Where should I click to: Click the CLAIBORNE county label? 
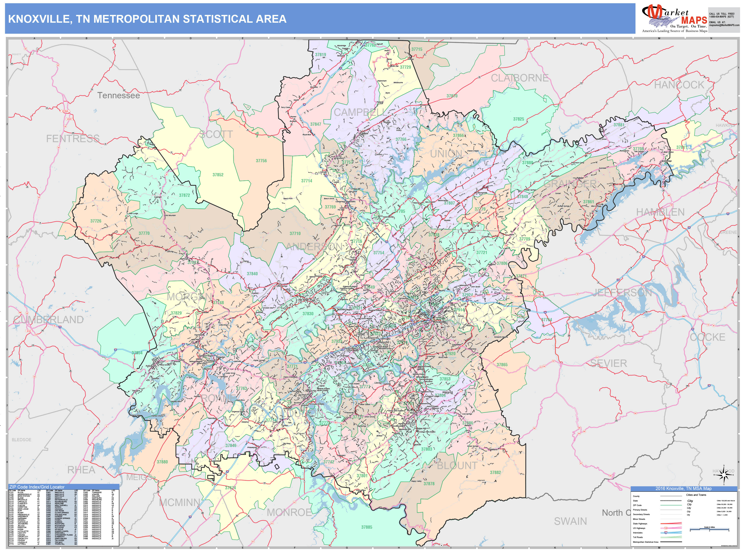click(x=520, y=78)
